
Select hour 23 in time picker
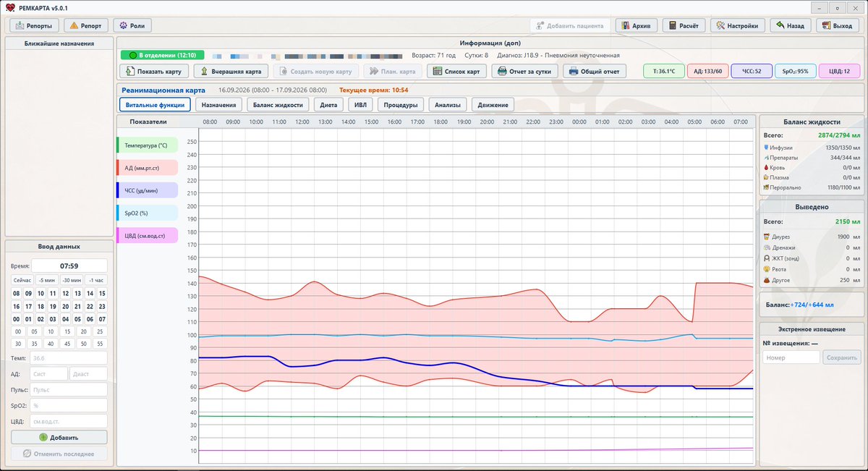pyautogui.click(x=102, y=306)
